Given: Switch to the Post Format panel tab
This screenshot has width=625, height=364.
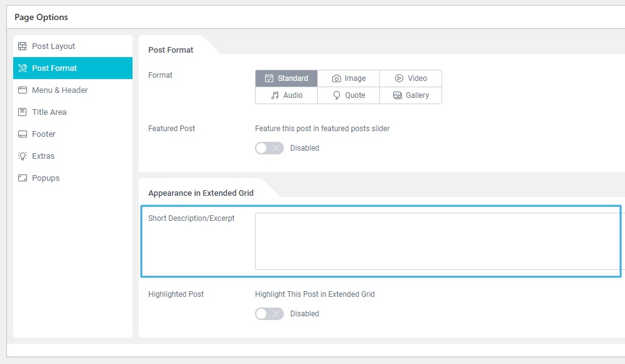Looking at the screenshot, I should tap(171, 49).
